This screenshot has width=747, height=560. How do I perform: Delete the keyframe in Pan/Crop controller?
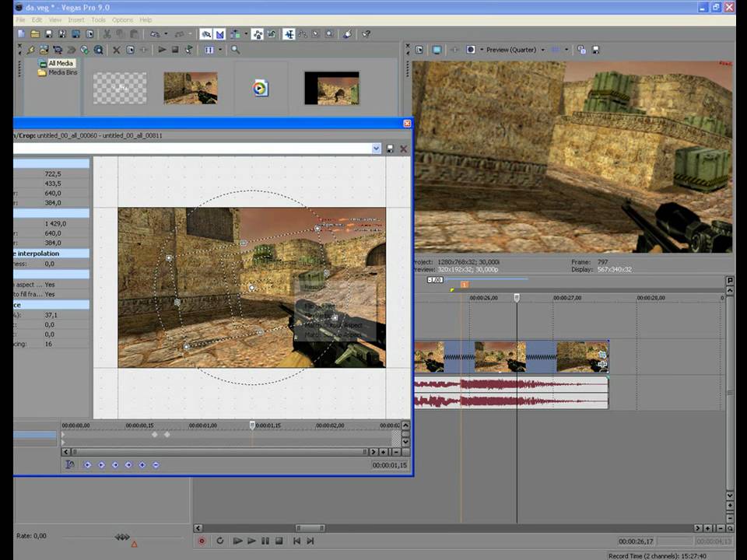pyautogui.click(x=156, y=465)
